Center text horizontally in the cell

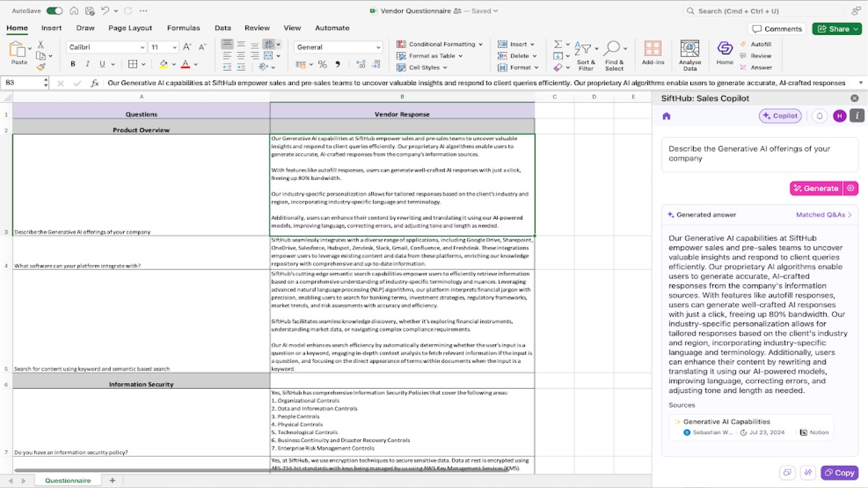tap(241, 56)
